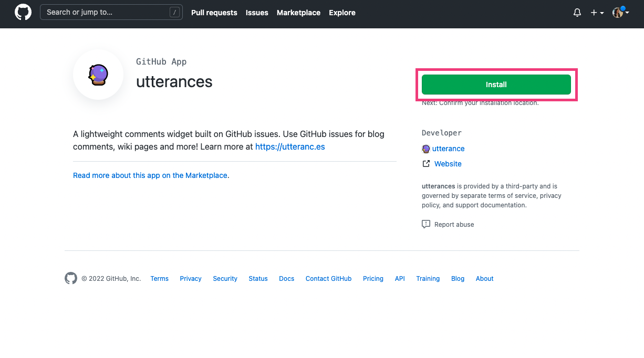Focus the Search or jump to field

111,12
